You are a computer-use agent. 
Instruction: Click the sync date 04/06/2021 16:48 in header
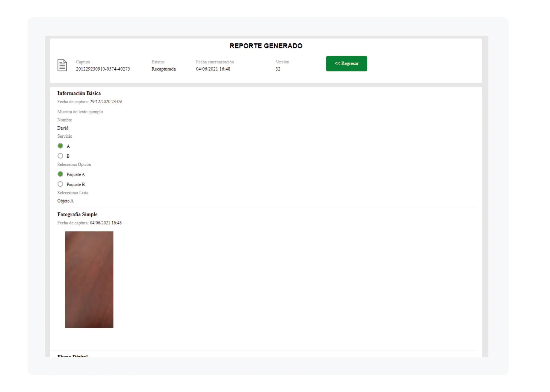pos(213,69)
